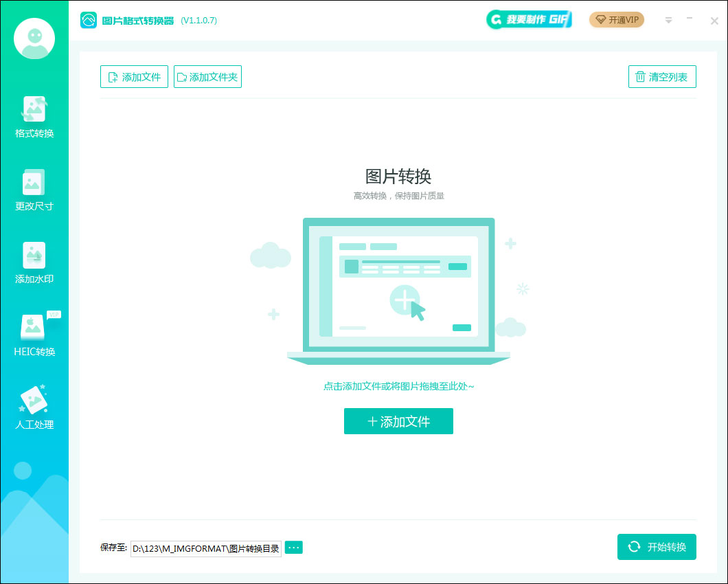This screenshot has height=584, width=728.
Task: Click the save path input field
Action: pyautogui.click(x=205, y=548)
